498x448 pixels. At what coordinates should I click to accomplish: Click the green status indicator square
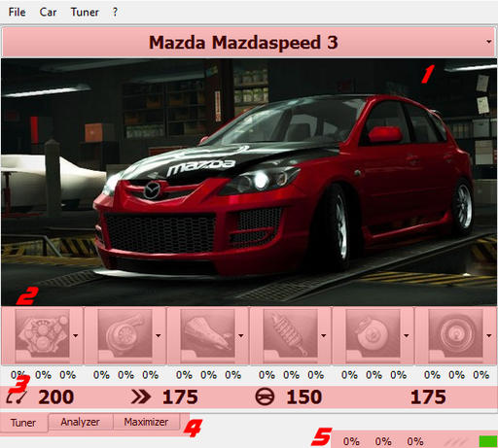488,441
